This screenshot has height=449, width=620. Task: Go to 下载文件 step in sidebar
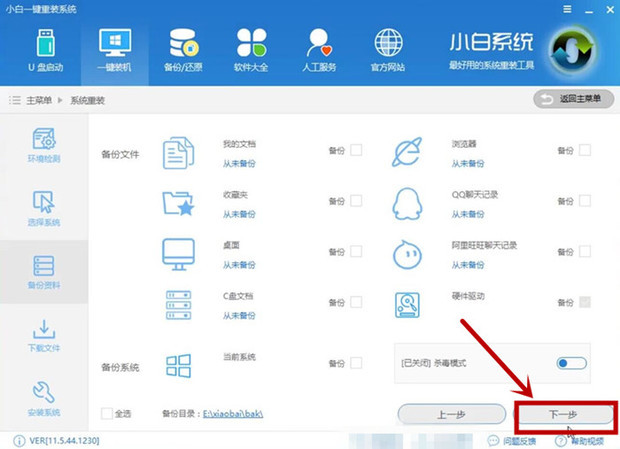coord(44,335)
